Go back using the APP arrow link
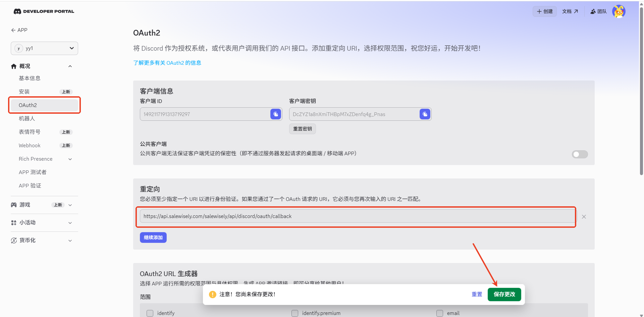Screen dimensions: 644x317 [19, 30]
